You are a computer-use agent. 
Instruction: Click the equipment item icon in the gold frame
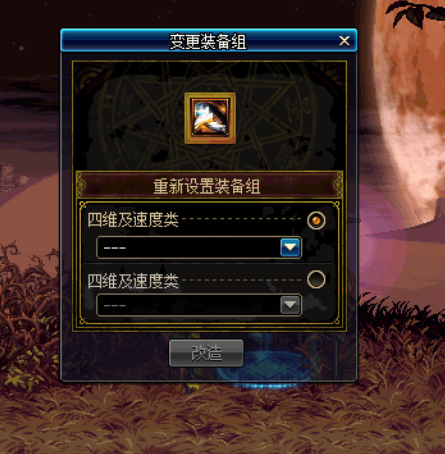[210, 118]
